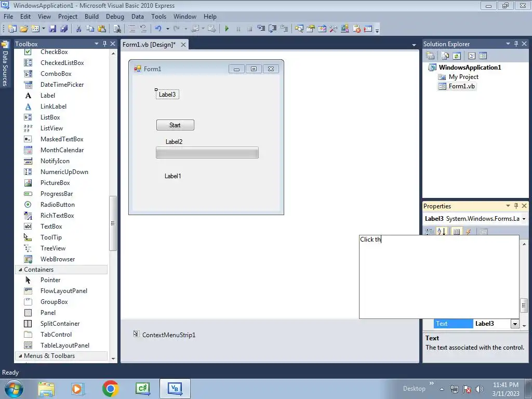
Task: Switch Properties panel to Categorized view
Action: tap(430, 231)
